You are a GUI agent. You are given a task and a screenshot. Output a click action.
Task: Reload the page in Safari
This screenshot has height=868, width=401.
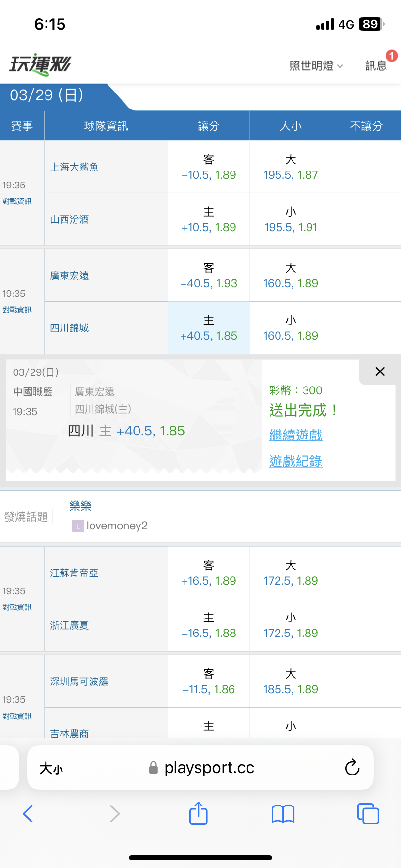[352, 767]
